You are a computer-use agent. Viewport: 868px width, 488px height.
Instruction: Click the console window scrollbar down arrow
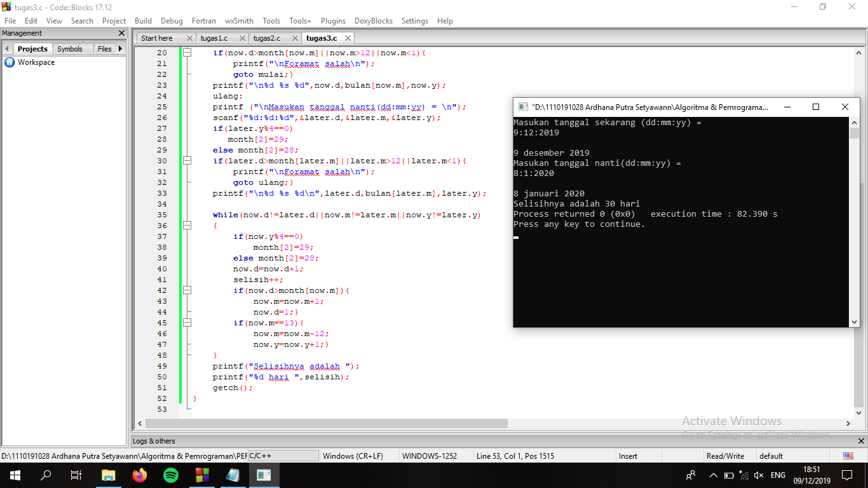coord(854,322)
